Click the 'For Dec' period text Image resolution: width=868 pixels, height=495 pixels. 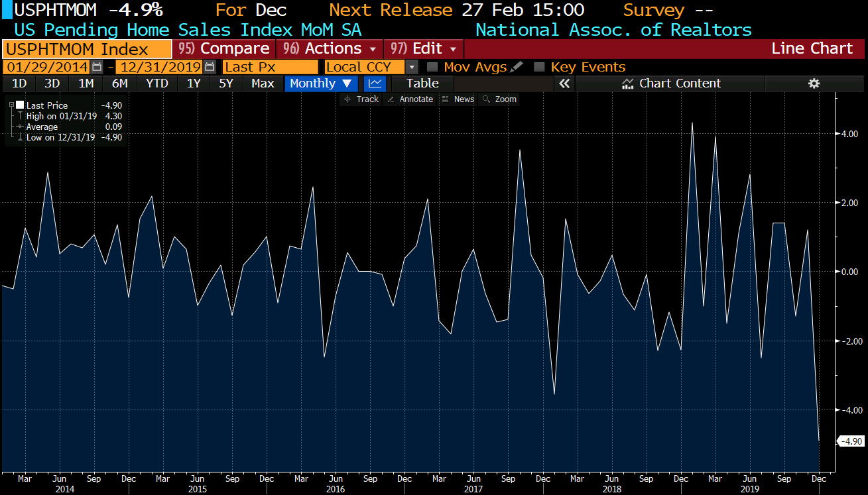[x=251, y=10]
